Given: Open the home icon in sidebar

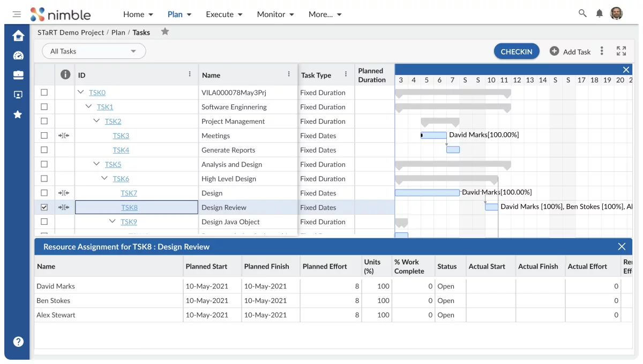Looking at the screenshot, I should 18,36.
